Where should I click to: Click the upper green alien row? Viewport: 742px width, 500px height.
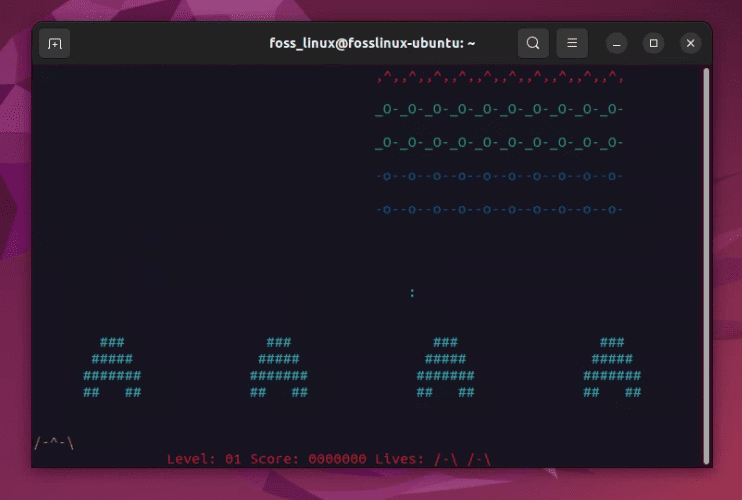(x=499, y=109)
